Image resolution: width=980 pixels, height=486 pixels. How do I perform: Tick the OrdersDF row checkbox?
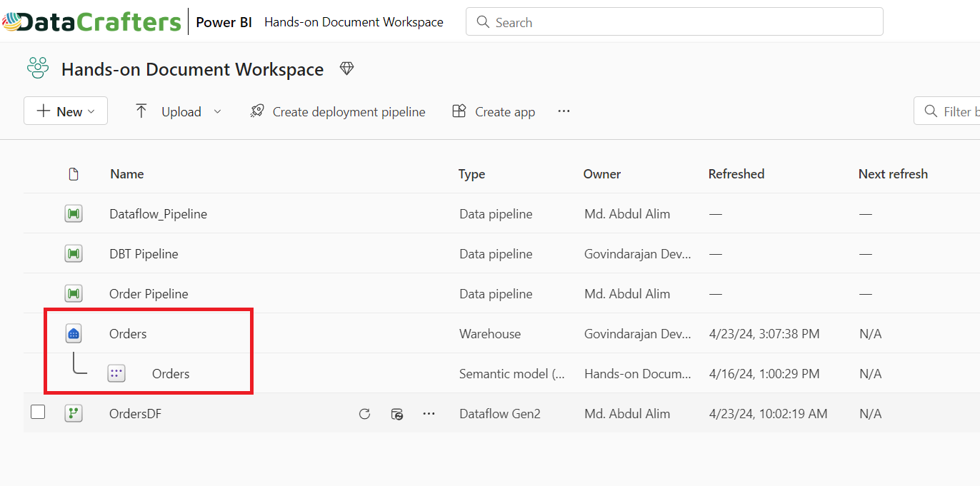(38, 412)
